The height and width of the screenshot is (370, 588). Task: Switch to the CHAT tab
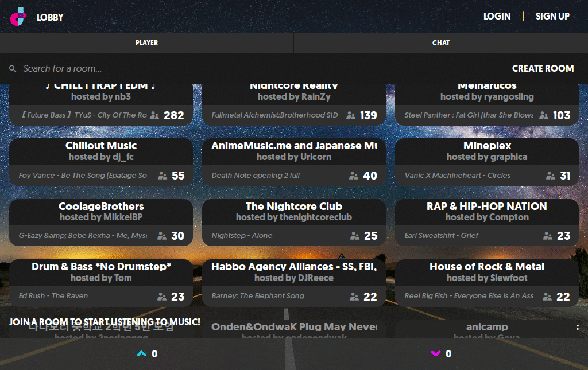pos(440,43)
